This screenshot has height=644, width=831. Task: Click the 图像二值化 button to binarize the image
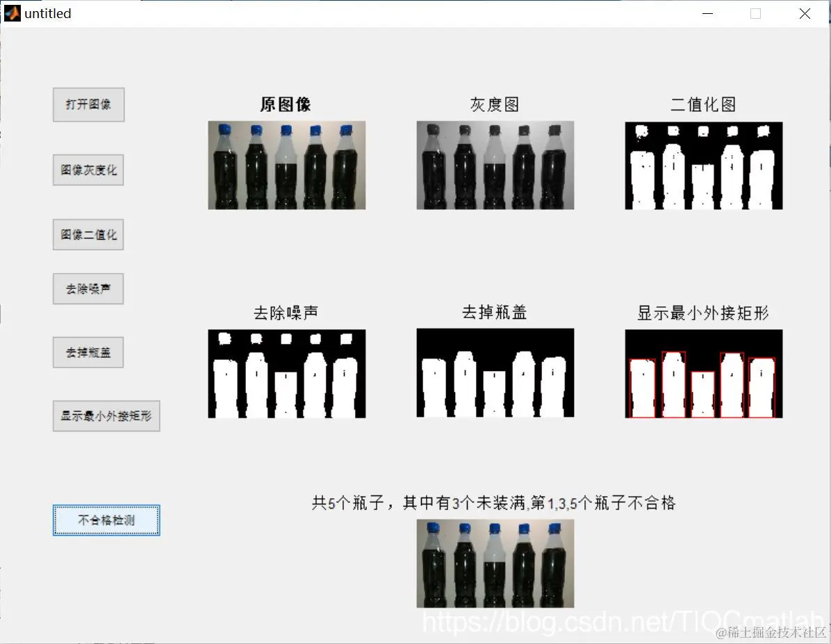coord(88,234)
